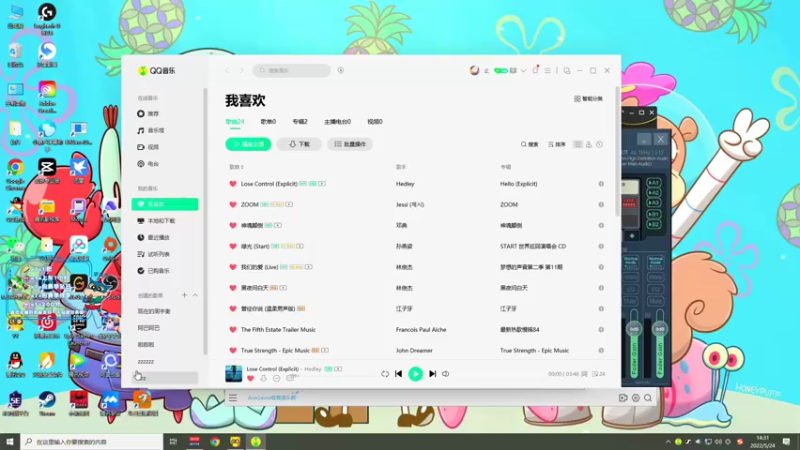Expand the account dropdown arrow

coord(523,70)
